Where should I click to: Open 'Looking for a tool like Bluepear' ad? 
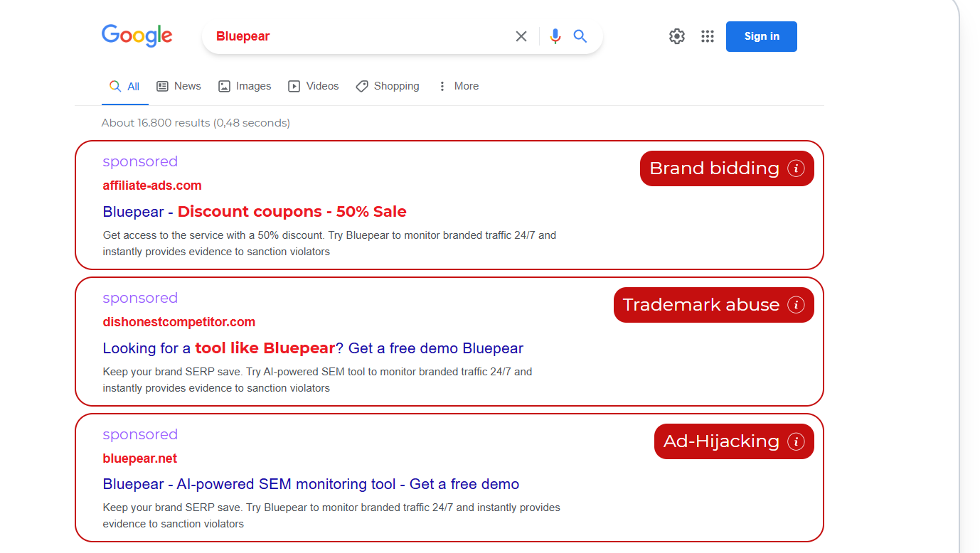point(313,348)
